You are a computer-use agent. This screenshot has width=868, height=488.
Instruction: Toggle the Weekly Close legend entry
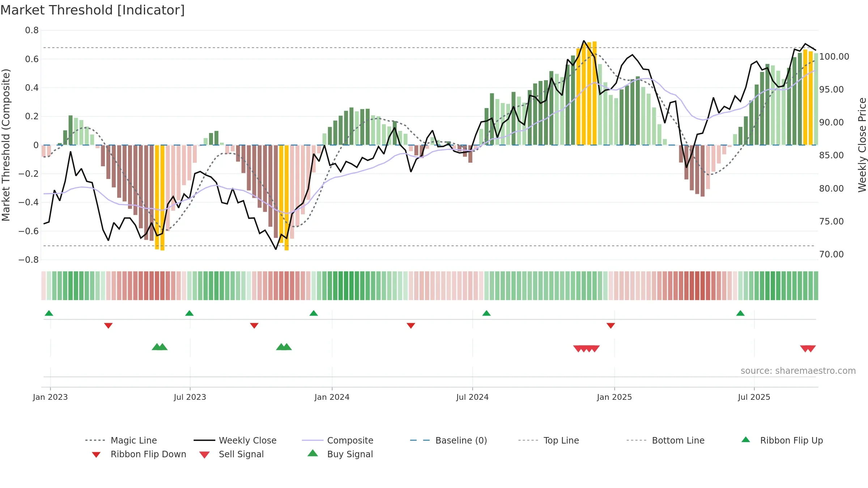[x=235, y=440]
